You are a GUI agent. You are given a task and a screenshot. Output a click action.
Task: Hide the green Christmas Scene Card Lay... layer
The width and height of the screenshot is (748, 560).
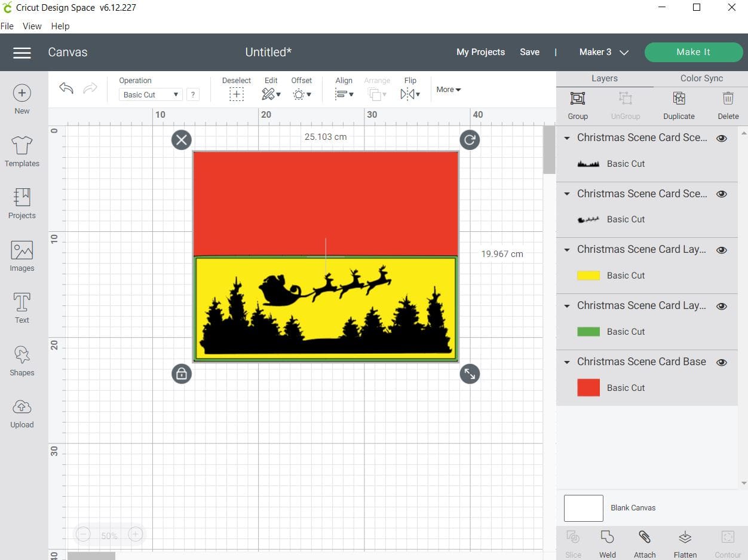[x=722, y=306]
